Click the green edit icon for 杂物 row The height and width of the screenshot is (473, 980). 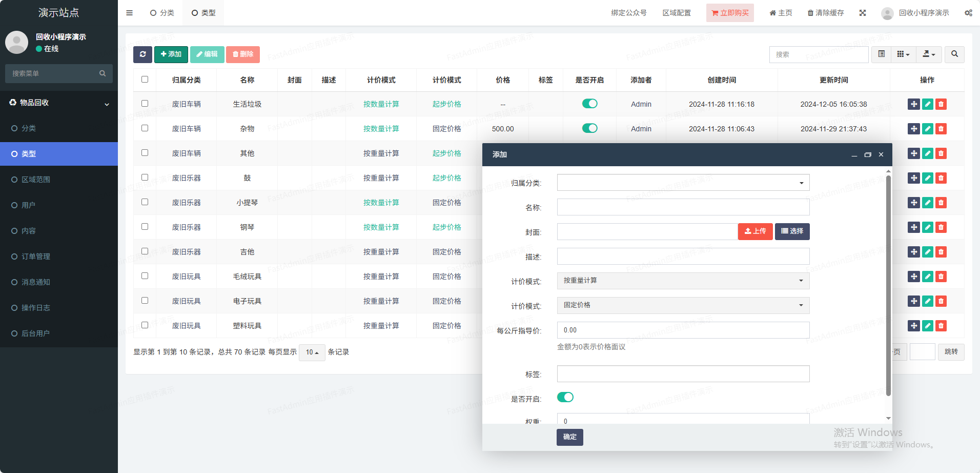tap(927, 129)
